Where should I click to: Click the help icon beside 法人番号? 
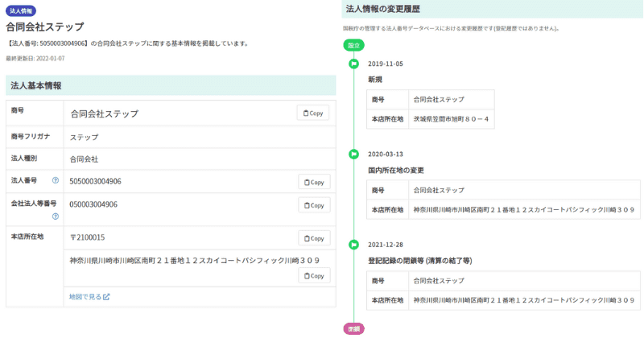(56, 181)
